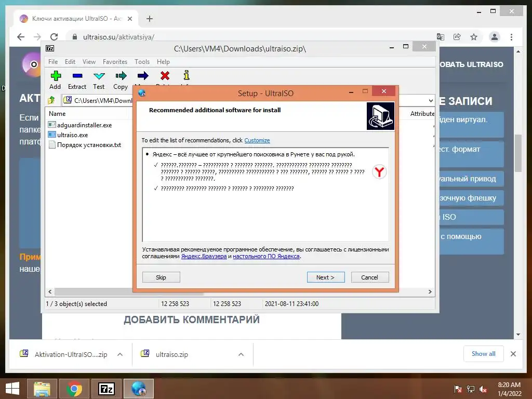Click the Customize link

click(x=257, y=140)
